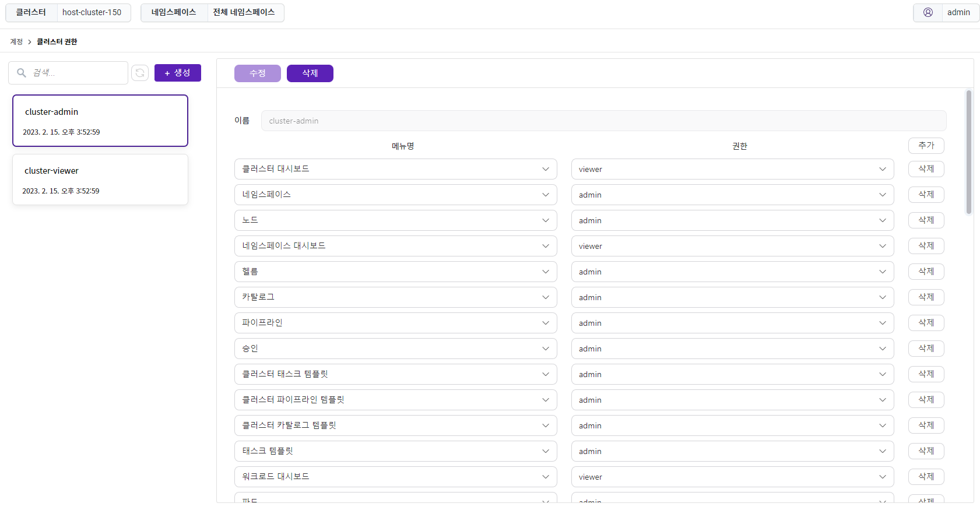Select the cluster-viewer role card
The height and width of the screenshot is (510, 980).
(100, 180)
